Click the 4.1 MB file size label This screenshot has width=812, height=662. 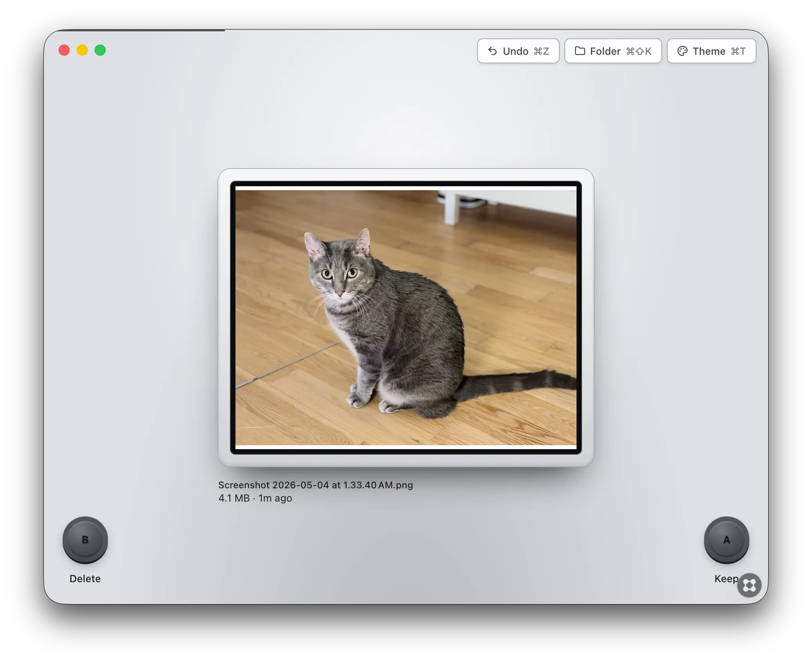pyautogui.click(x=234, y=498)
